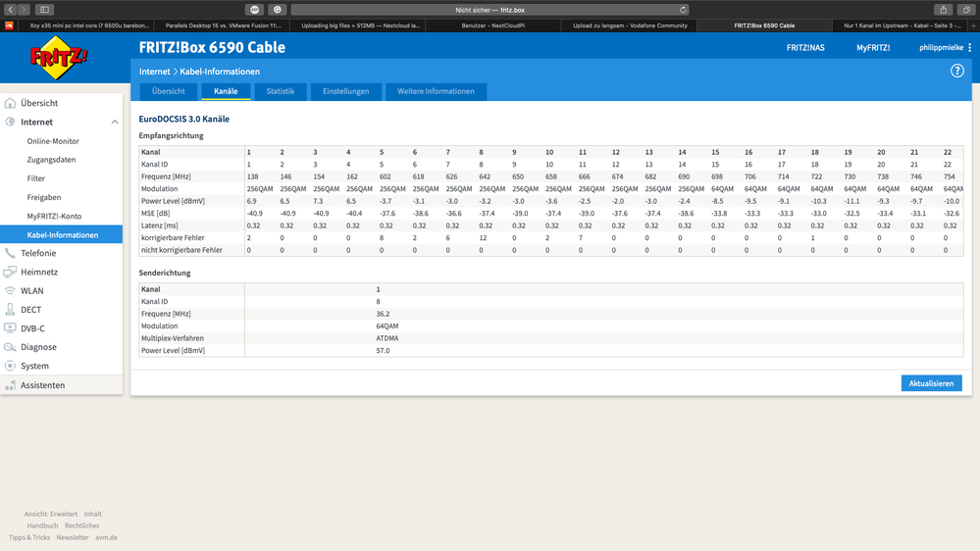Select the Kanäle tab
The image size is (980, 551).
tap(226, 91)
